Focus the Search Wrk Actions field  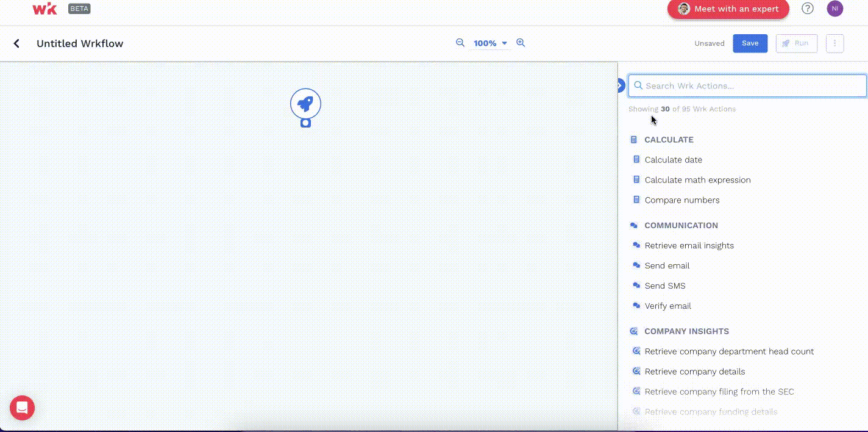coord(747,86)
